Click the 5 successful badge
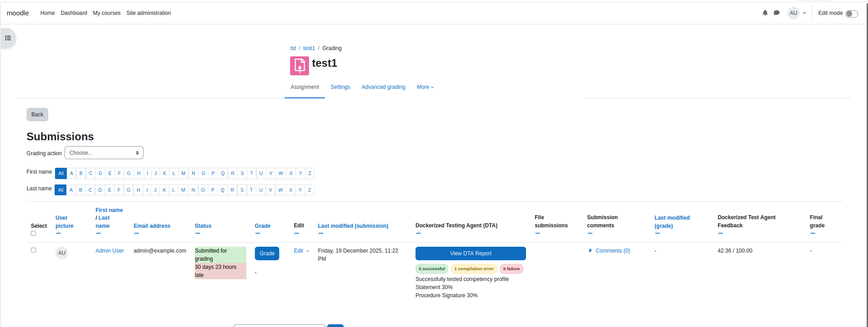The width and height of the screenshot is (868, 327). coord(432,269)
